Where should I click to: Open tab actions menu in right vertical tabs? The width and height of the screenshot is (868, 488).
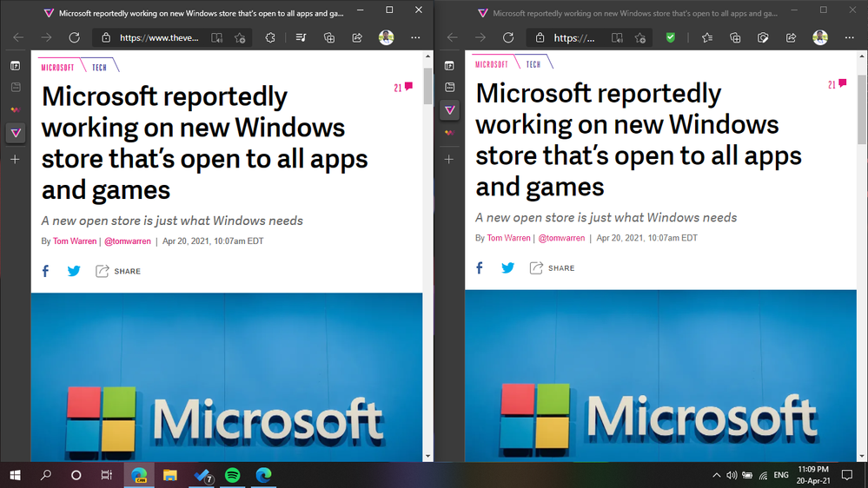(x=449, y=66)
